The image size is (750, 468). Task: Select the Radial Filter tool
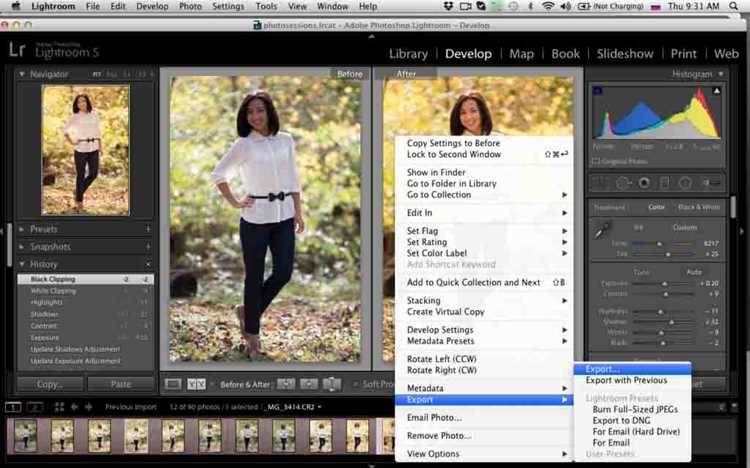pyautogui.click(x=685, y=183)
